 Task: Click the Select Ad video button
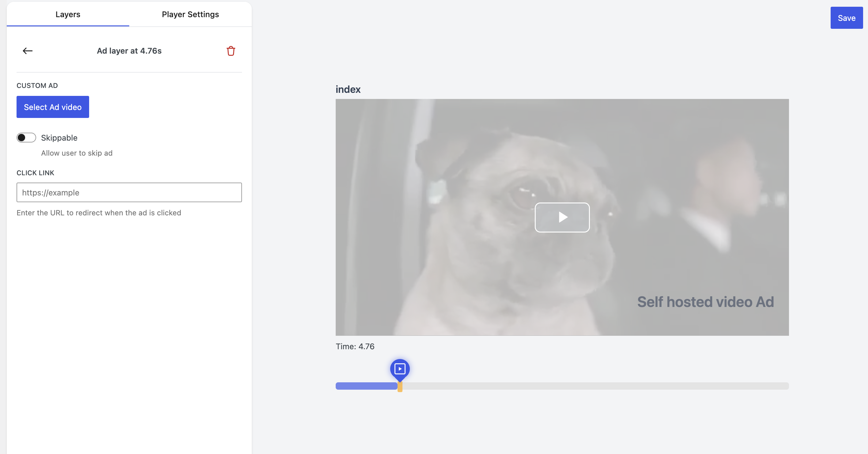53,107
